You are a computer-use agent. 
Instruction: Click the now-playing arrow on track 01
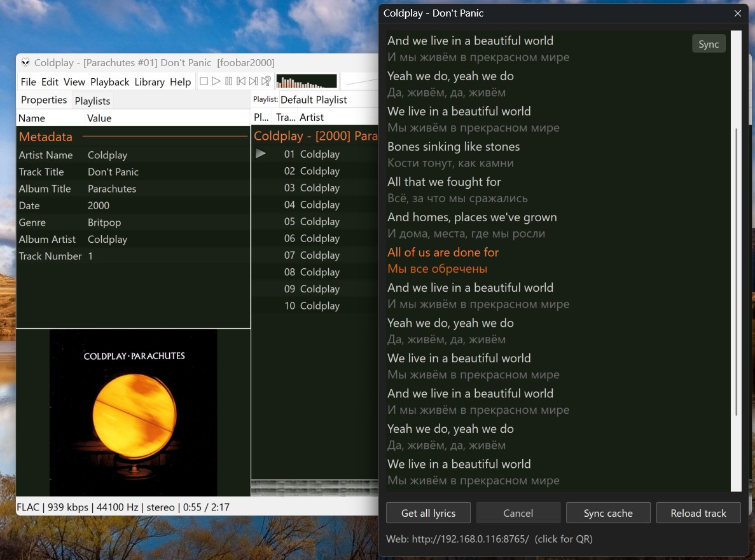pyautogui.click(x=261, y=153)
